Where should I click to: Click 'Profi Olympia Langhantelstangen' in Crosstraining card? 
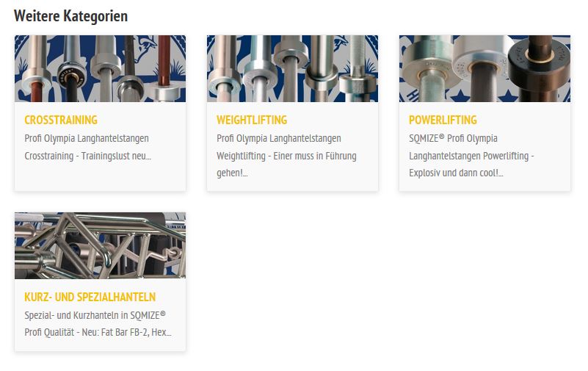87,138
